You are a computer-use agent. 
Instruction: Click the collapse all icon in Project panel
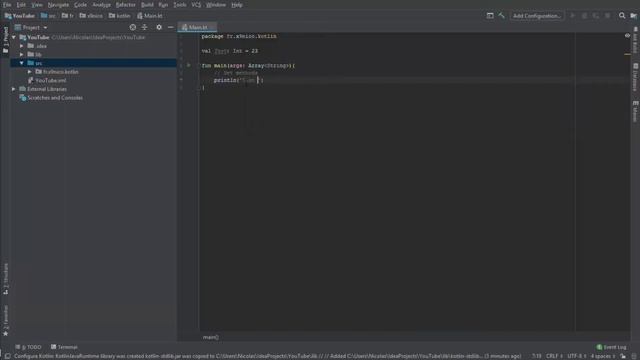144,27
